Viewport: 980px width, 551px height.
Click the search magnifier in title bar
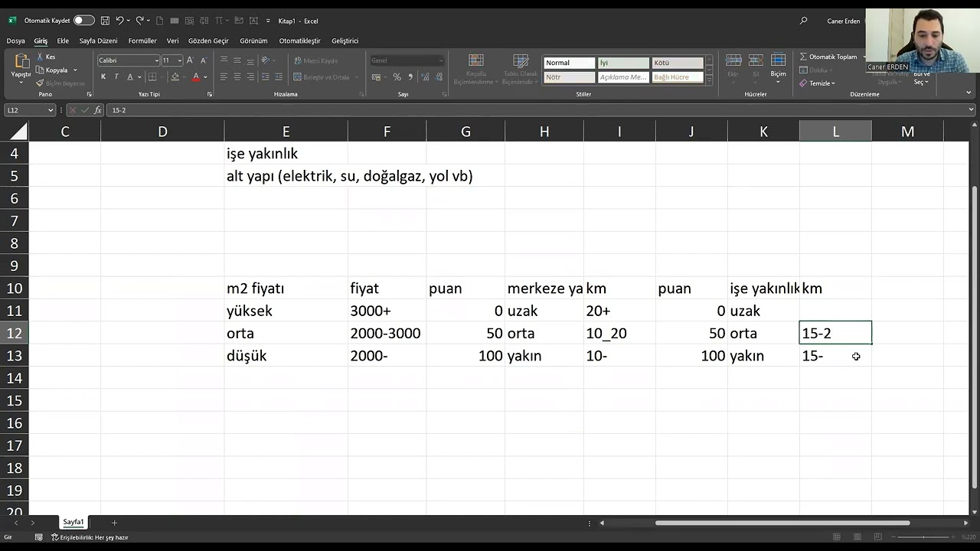(803, 21)
